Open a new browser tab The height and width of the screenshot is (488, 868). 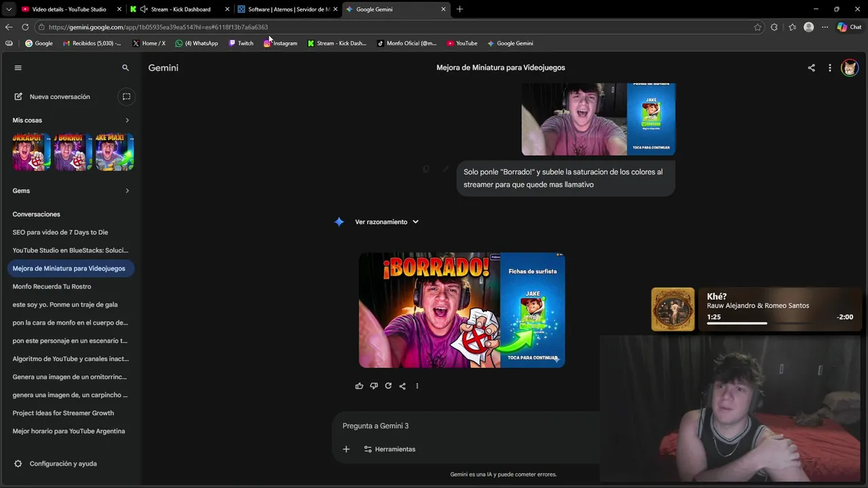(460, 9)
